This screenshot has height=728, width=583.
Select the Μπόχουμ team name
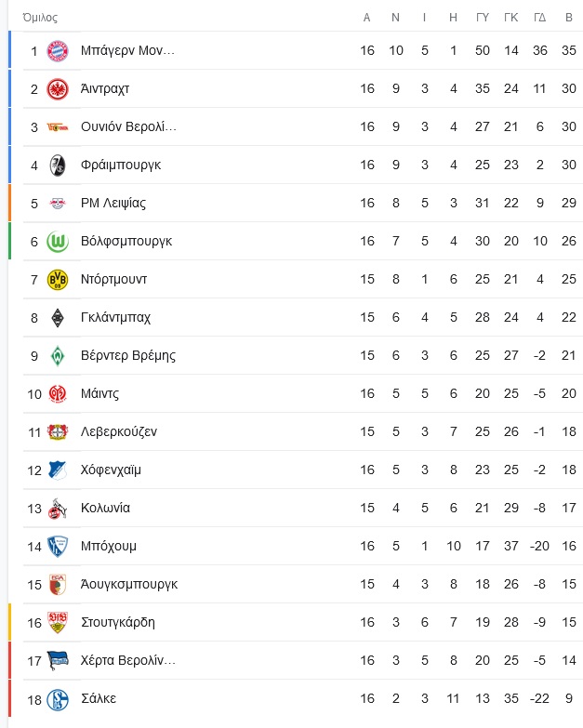(109, 546)
